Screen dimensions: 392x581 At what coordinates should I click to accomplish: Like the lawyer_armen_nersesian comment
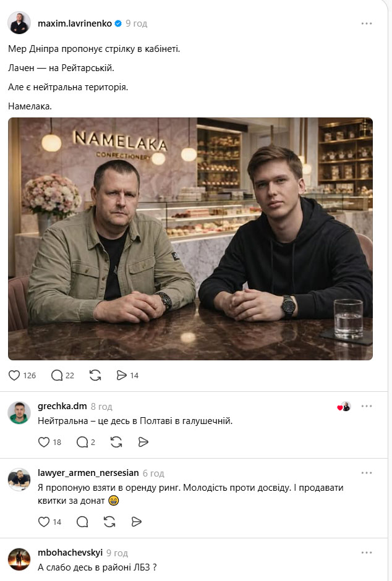49,522
